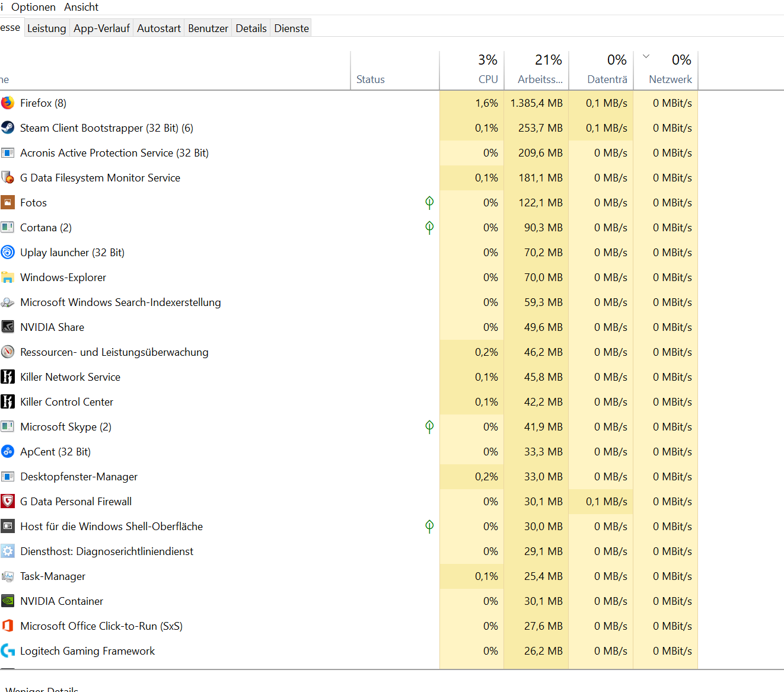
Task: Click Firefox memory value '1.385,4 MB'
Action: coord(537,103)
